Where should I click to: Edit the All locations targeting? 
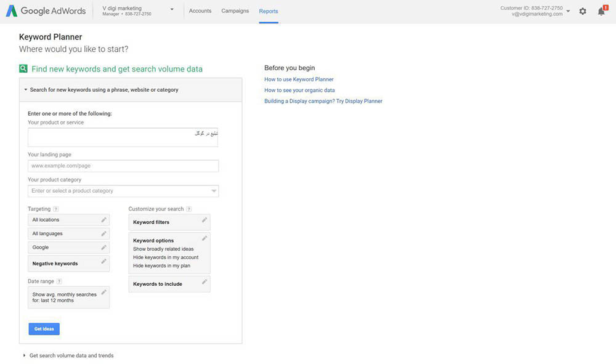pyautogui.click(x=103, y=219)
